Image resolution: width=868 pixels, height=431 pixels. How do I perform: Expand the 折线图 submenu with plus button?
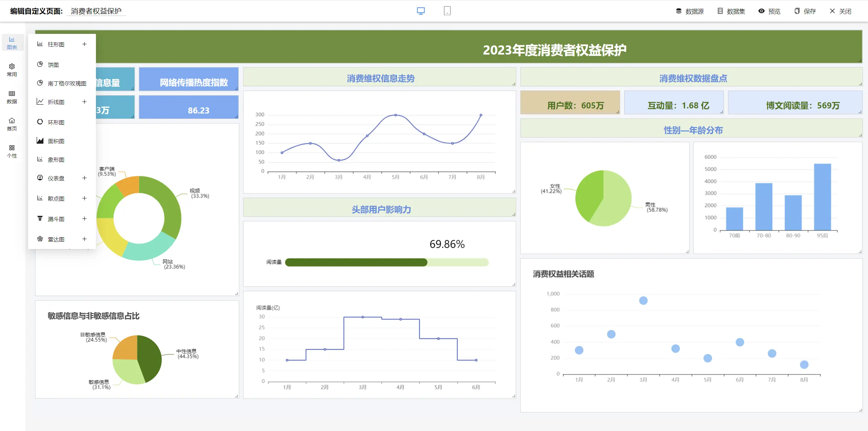86,101
